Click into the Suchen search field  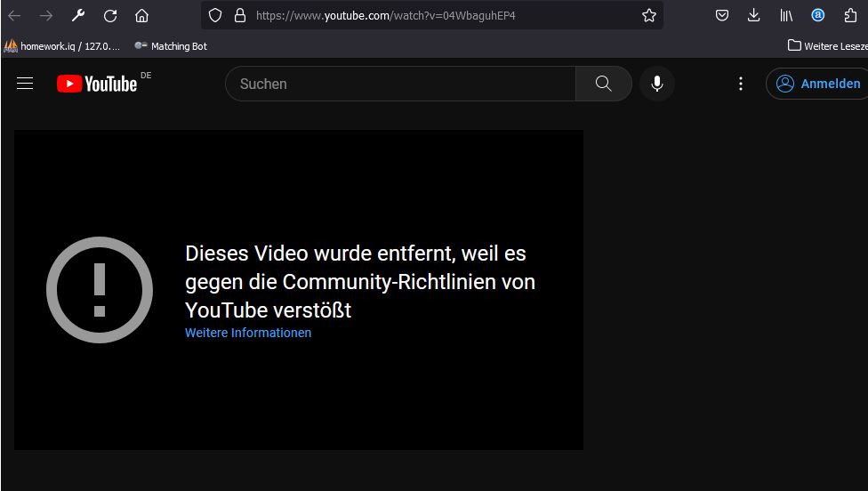(x=400, y=84)
